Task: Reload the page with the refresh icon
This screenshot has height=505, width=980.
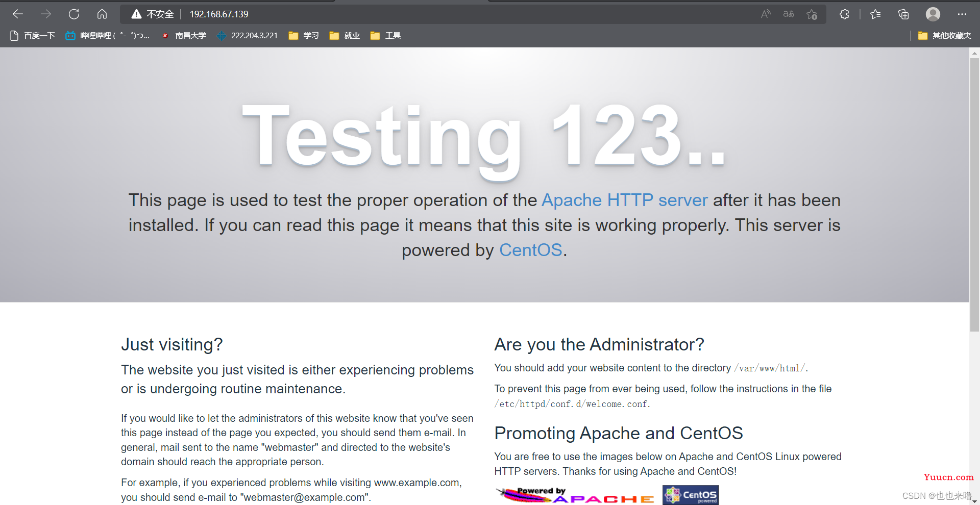Action: click(74, 14)
